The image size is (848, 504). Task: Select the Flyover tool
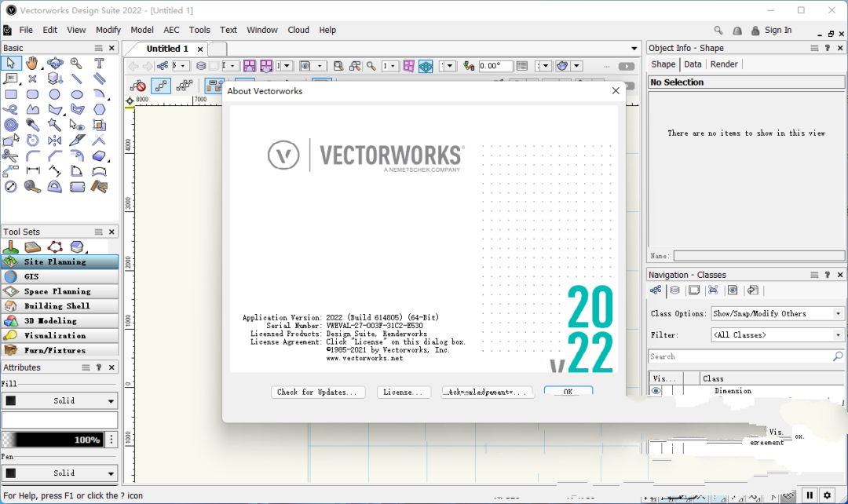(x=55, y=64)
